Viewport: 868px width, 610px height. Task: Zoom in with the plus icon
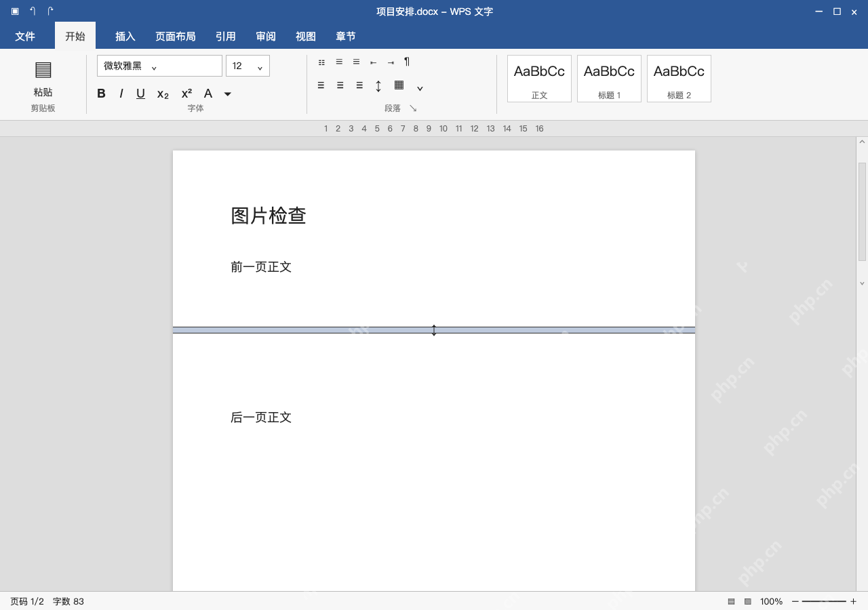click(853, 602)
